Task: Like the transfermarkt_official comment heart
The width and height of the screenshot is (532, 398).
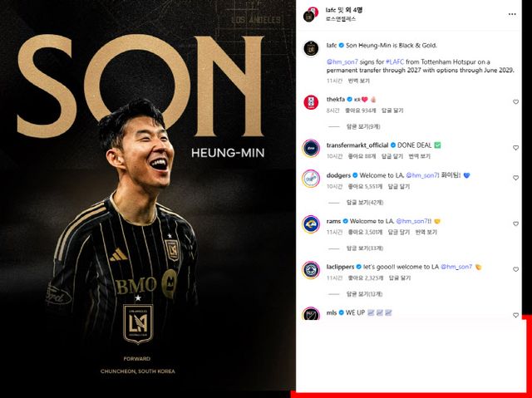Action: [x=515, y=148]
